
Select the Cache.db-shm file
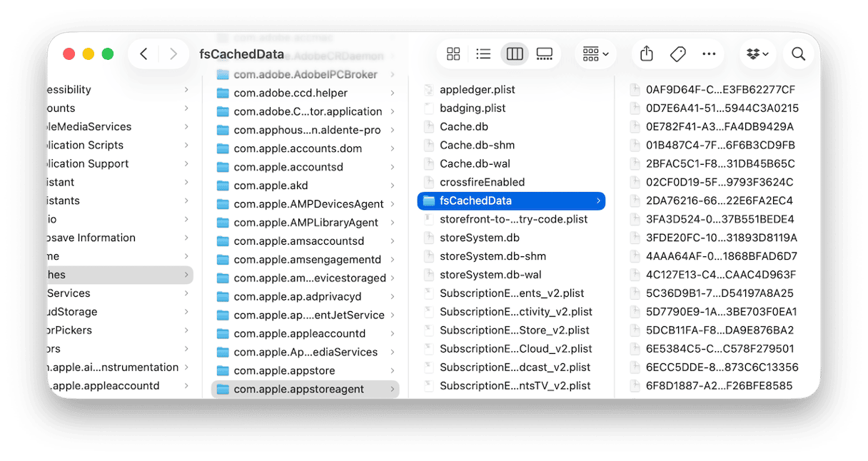coord(511,146)
